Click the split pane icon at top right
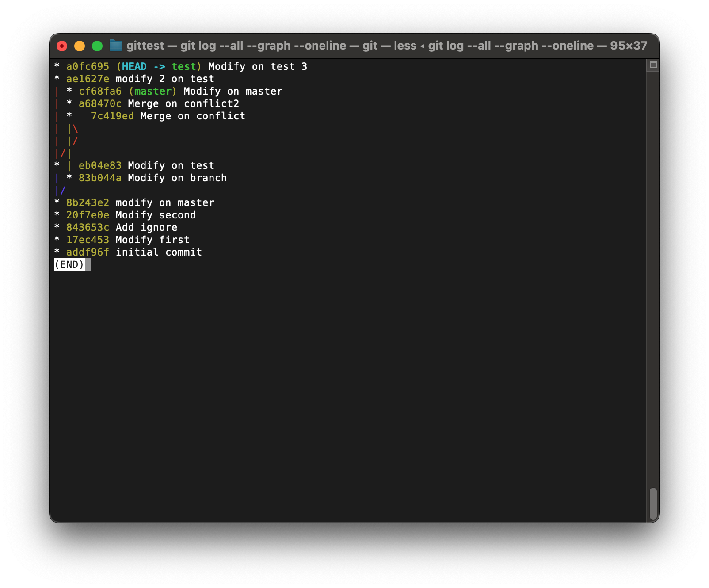 653,65
